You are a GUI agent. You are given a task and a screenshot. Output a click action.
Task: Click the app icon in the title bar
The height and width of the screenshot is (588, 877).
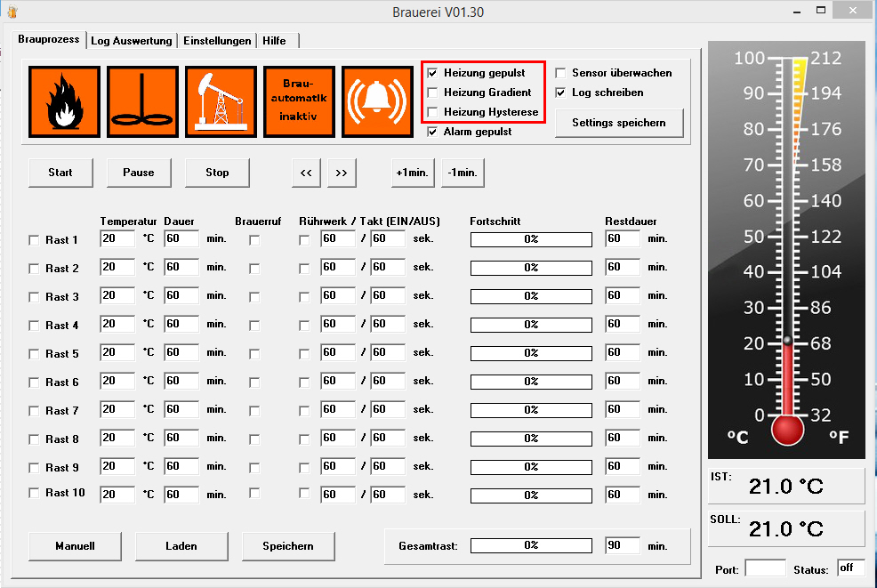pos(12,12)
